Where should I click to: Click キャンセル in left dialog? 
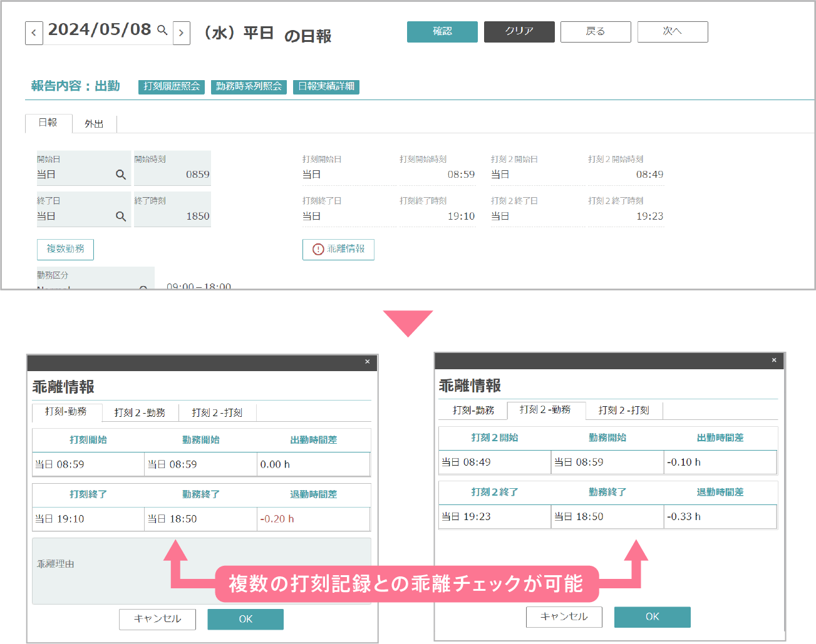157,619
